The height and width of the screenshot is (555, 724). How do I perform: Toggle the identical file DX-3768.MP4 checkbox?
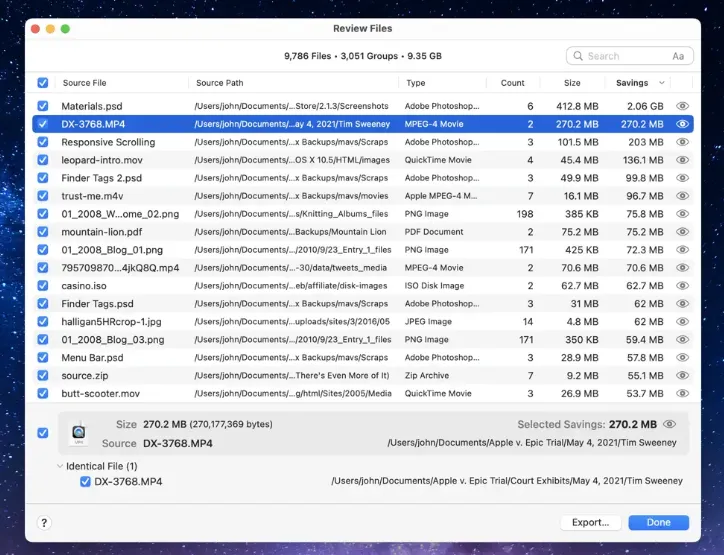pyautogui.click(x=85, y=482)
